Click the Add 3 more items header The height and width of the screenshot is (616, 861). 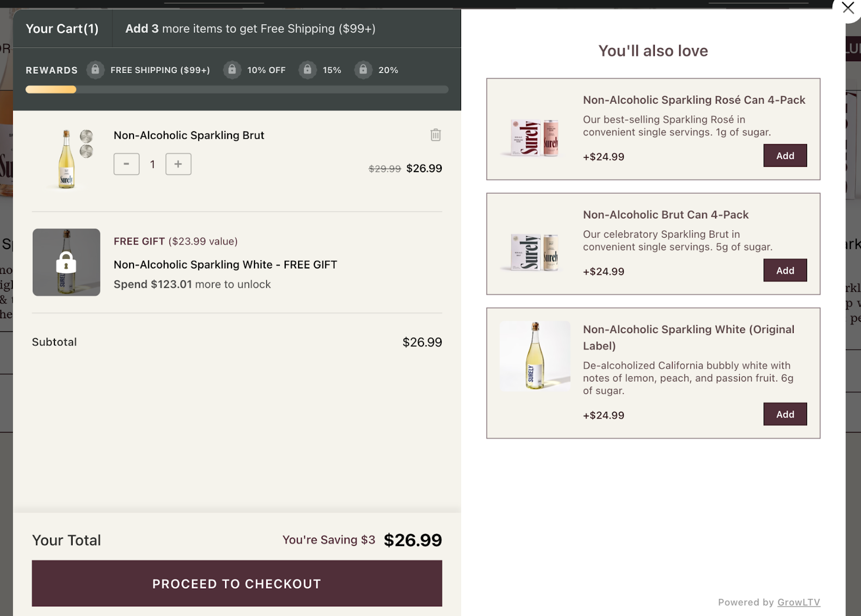251,29
